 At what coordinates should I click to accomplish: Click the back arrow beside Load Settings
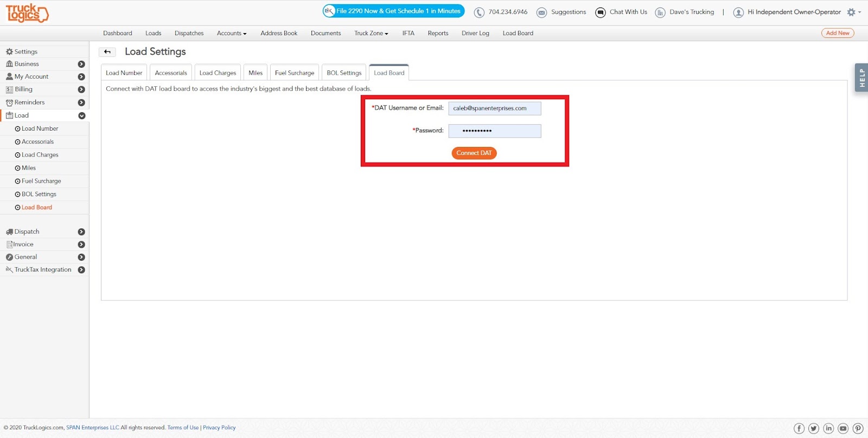point(107,52)
